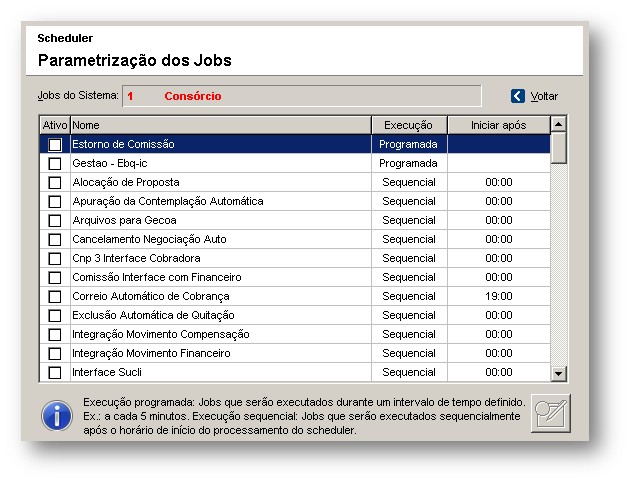Click 00:00 time for Cnp 3 Interface Cobradora

[499, 258]
